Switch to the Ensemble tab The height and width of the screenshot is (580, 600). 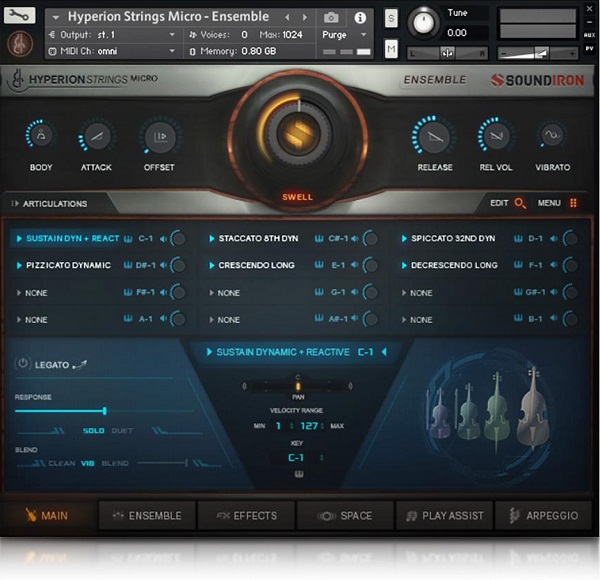tap(147, 516)
